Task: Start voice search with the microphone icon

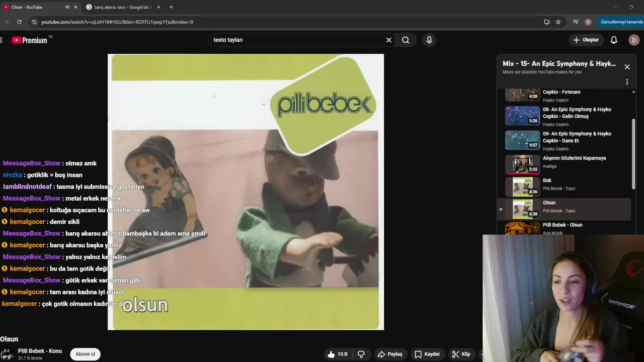Action: click(429, 40)
